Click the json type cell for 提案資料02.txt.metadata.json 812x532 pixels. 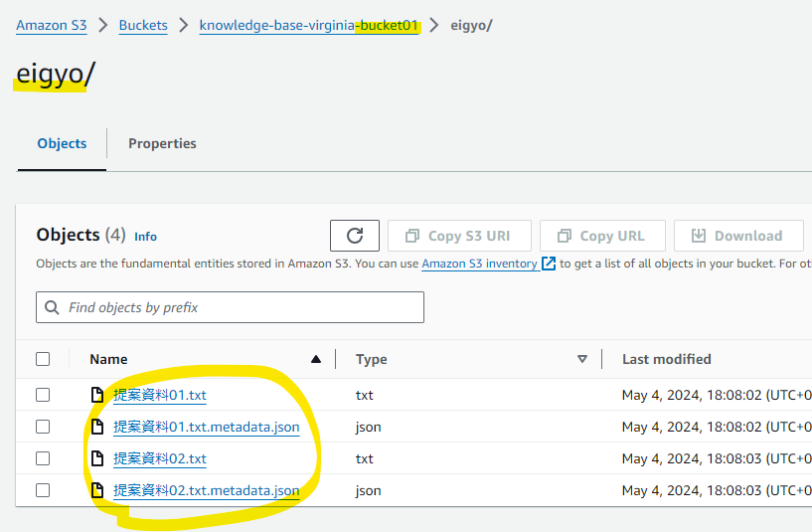(368, 490)
